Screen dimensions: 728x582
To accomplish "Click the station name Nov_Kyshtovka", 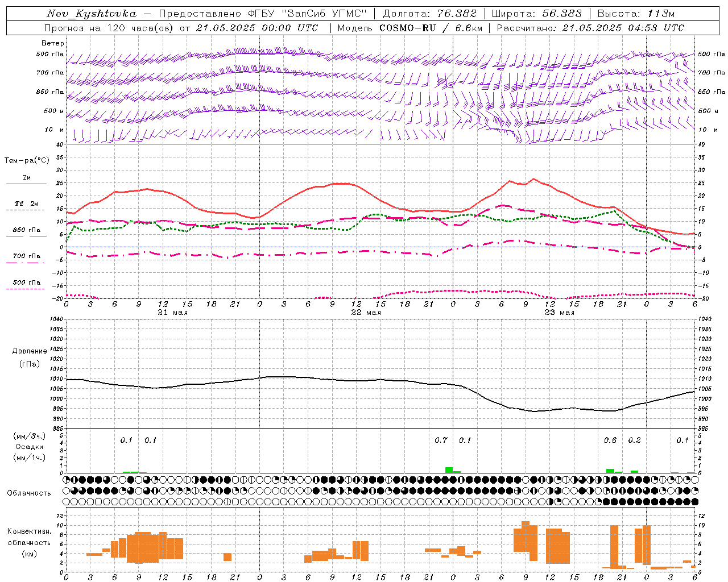I will point(92,14).
